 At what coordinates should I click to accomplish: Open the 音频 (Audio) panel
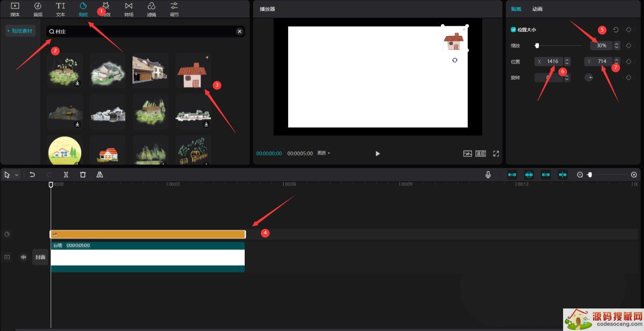(x=38, y=9)
